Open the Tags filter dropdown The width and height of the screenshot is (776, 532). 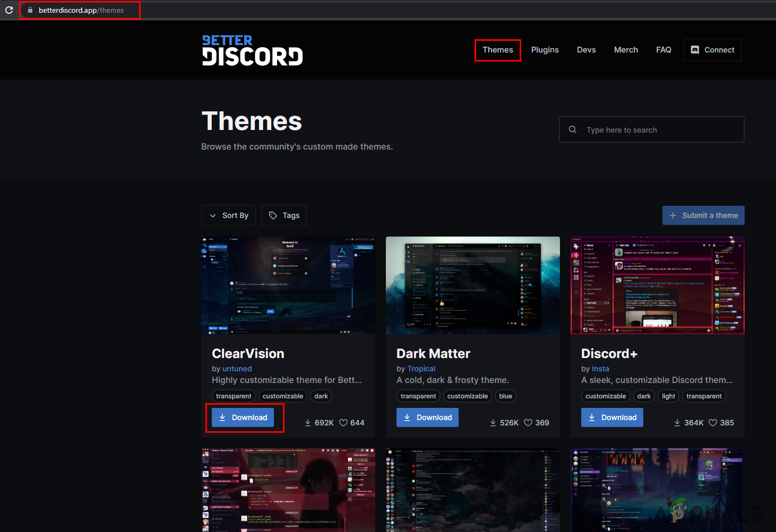[x=284, y=215]
